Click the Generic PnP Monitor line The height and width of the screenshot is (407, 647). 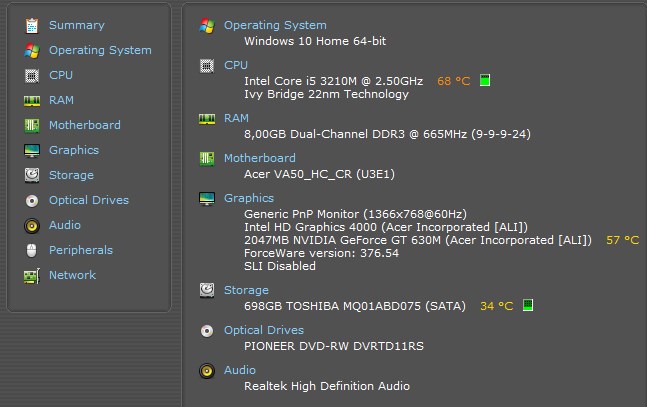click(x=355, y=214)
